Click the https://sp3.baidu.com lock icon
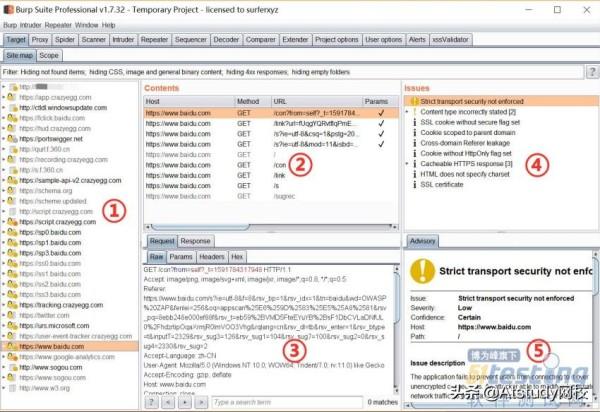Screen dimensions: 600x412 [x=13, y=253]
